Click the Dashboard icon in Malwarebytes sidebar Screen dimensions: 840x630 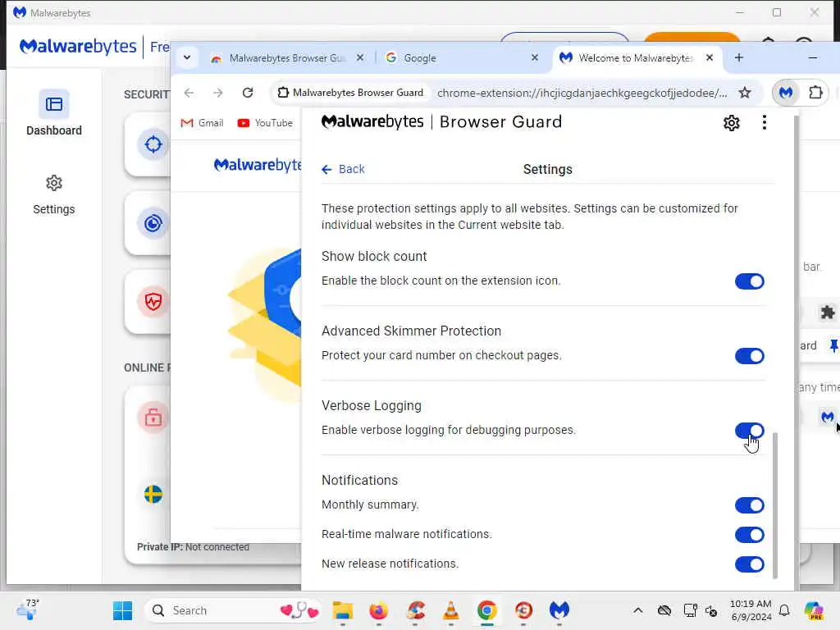[54, 104]
